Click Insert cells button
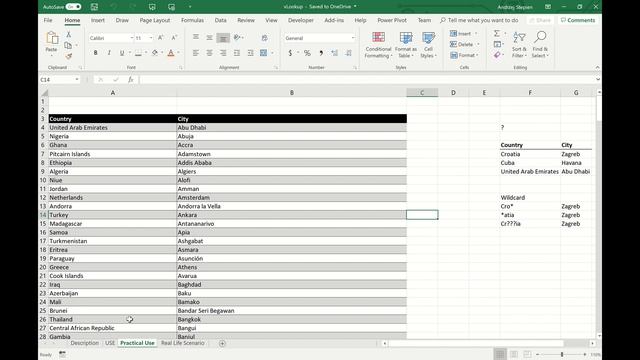This screenshot has height=360, width=640. tap(464, 33)
